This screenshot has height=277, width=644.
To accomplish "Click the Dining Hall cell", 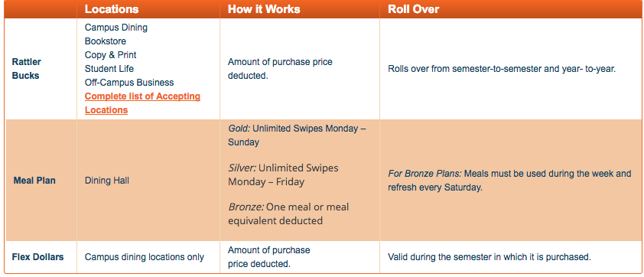I will pos(107,181).
